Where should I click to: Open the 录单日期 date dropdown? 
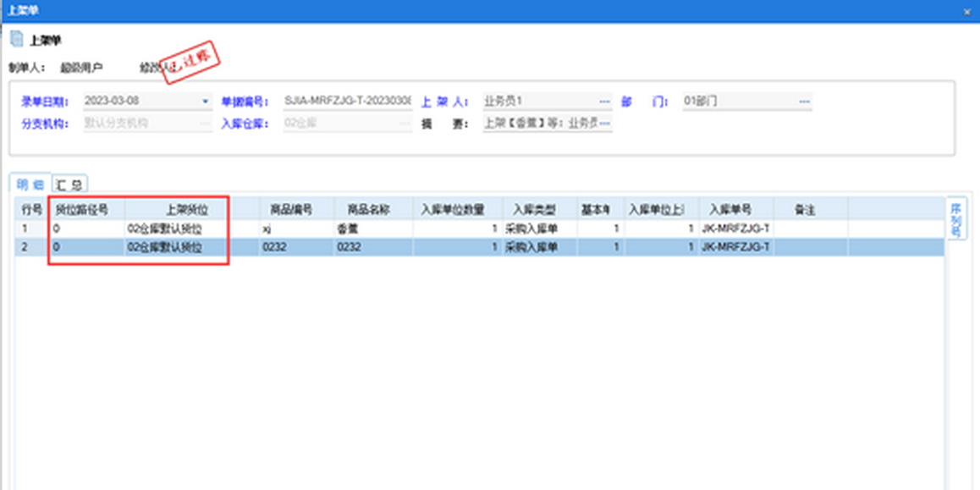click(x=205, y=102)
